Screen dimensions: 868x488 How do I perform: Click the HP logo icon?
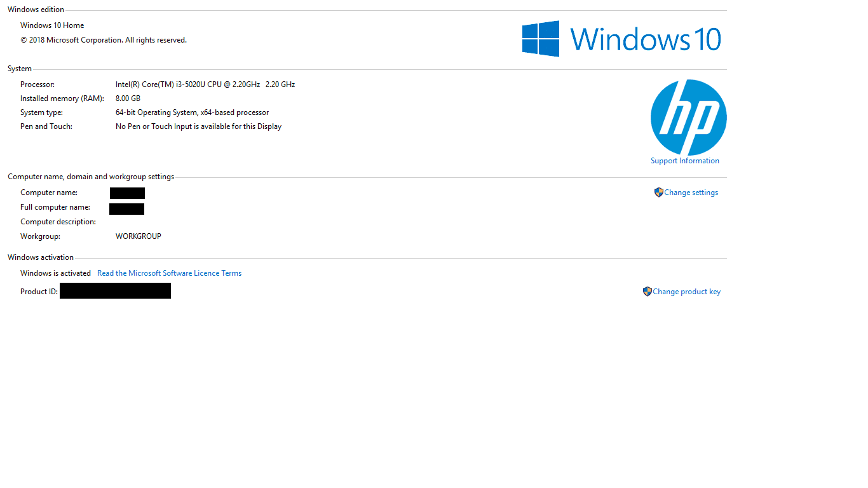(x=688, y=118)
